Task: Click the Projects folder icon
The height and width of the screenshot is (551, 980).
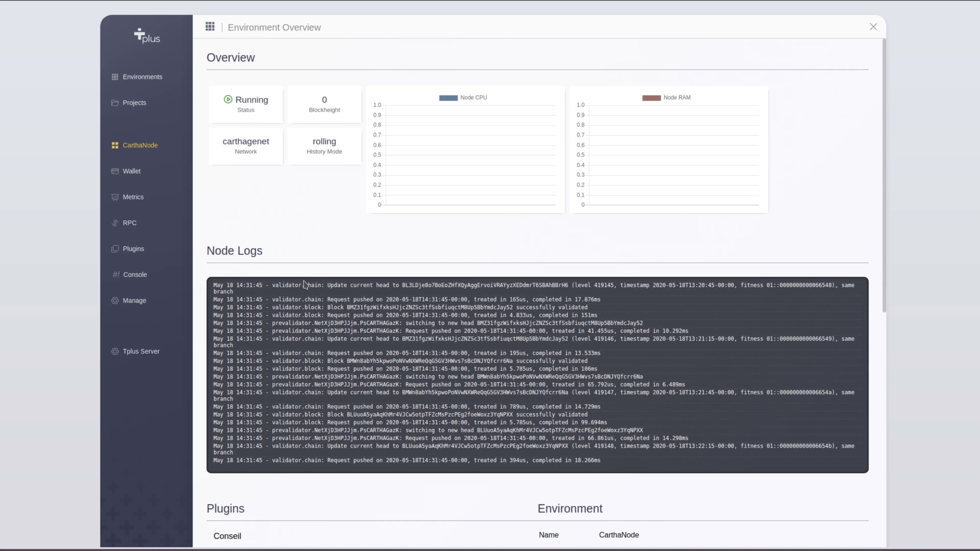Action: (115, 103)
